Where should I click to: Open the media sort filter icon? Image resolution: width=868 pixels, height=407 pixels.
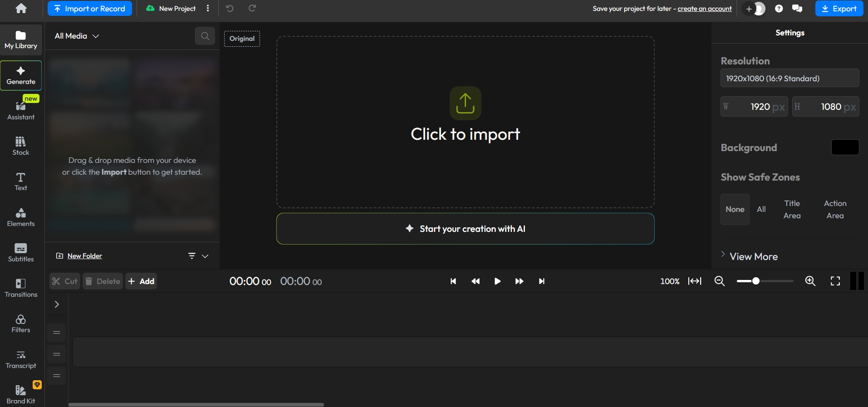click(x=192, y=256)
